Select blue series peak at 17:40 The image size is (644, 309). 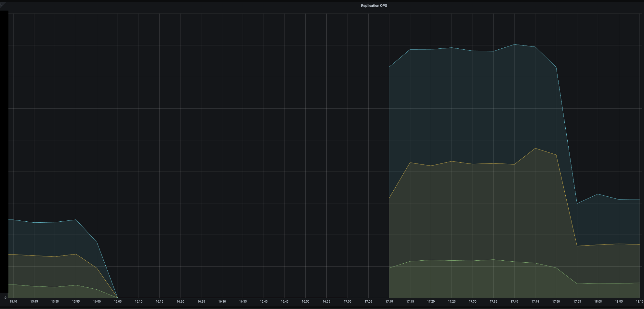[x=514, y=44]
